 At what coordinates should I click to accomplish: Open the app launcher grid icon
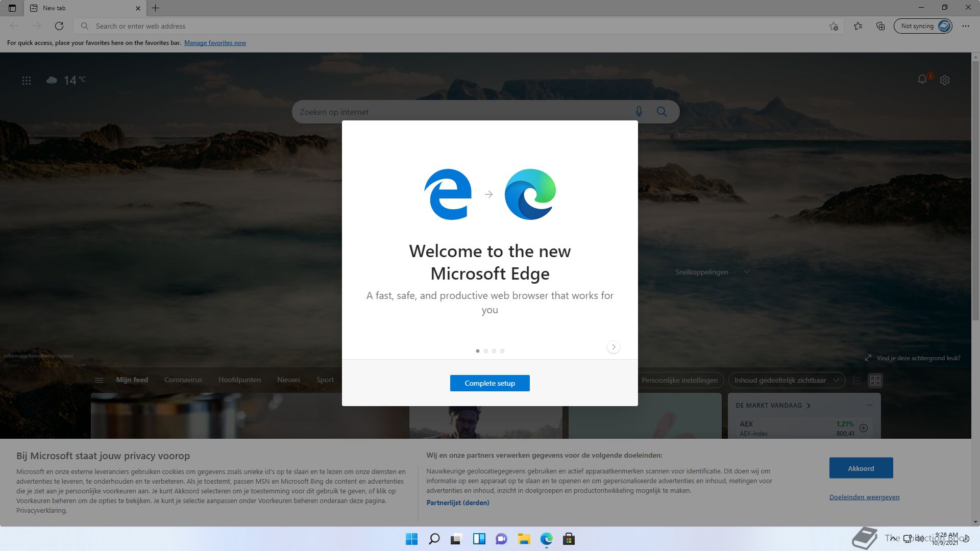click(x=27, y=81)
